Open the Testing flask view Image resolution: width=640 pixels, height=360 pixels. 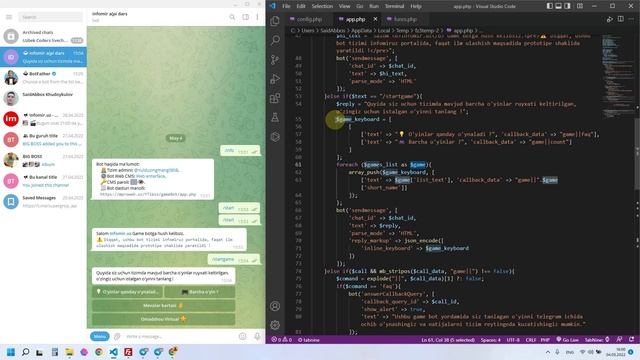tap(275, 118)
